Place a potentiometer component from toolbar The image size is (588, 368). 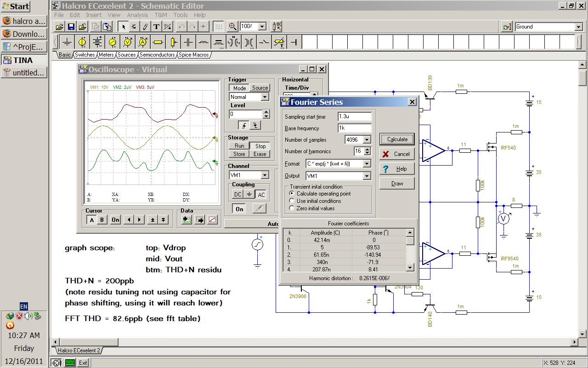tap(173, 42)
